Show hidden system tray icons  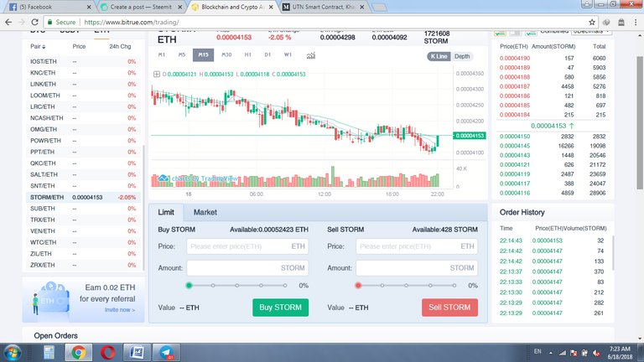click(551, 353)
